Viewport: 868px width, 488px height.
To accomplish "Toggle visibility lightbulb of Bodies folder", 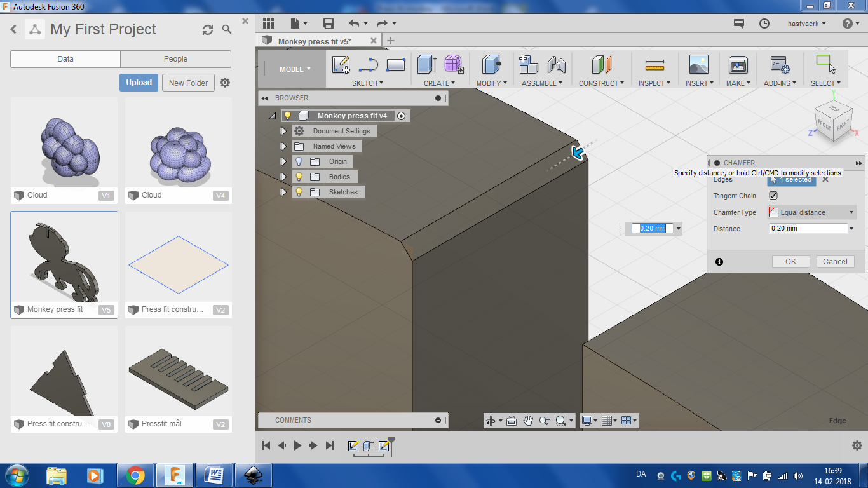I will 299,177.
